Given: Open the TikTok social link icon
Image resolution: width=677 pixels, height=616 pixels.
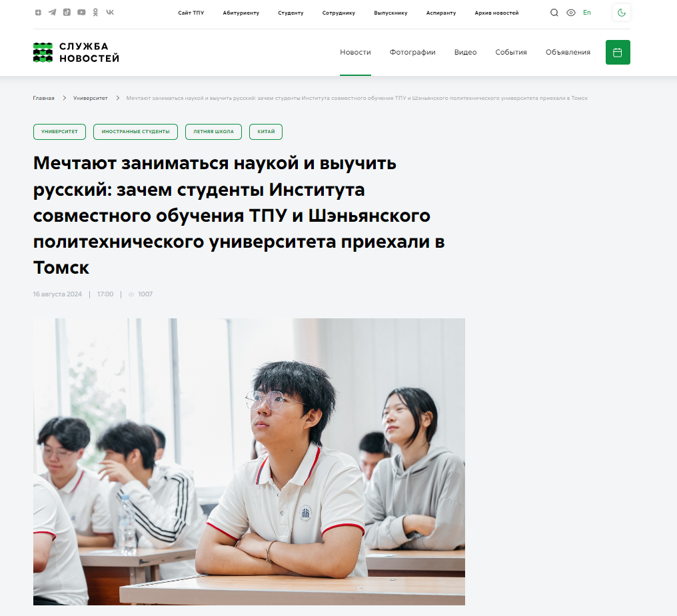Looking at the screenshot, I should click(x=67, y=13).
